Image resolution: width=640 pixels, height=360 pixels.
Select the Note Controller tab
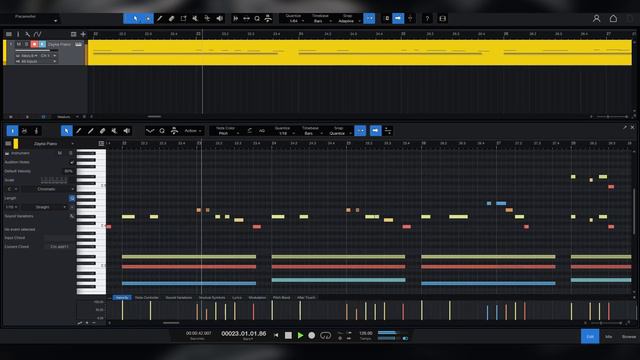(147, 298)
